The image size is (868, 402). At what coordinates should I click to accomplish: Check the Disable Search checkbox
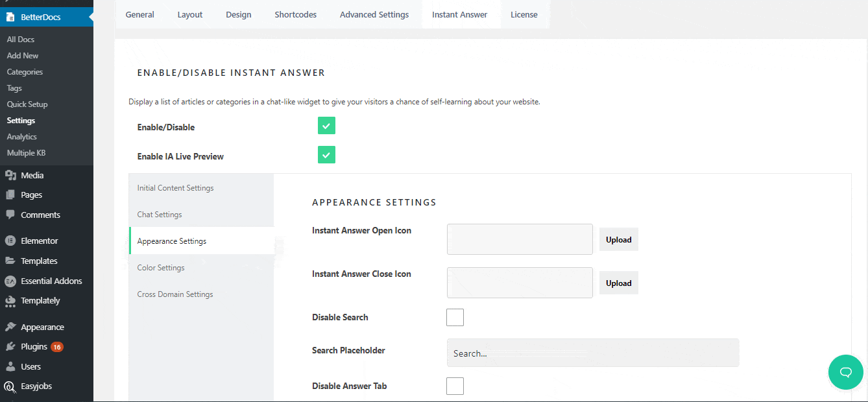pyautogui.click(x=455, y=317)
